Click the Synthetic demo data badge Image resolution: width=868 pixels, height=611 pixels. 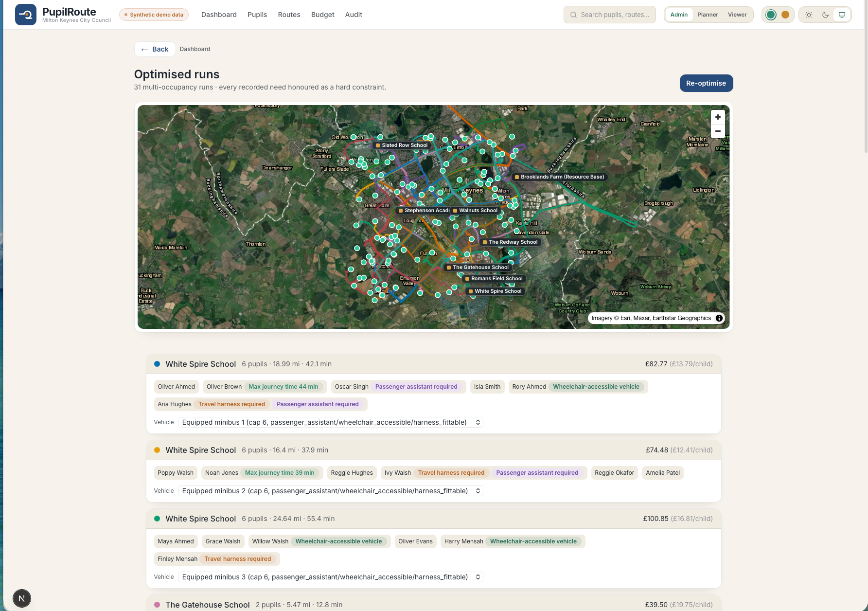[154, 15]
